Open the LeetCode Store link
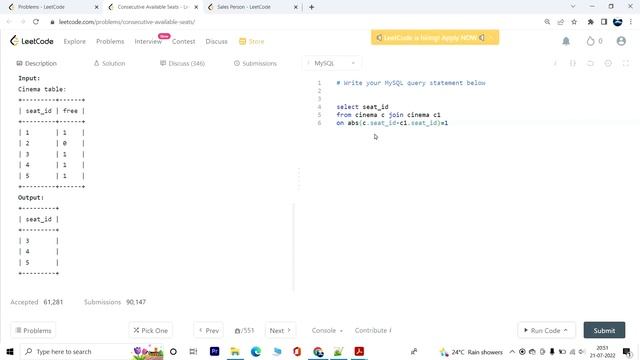640x360 pixels. click(252, 41)
